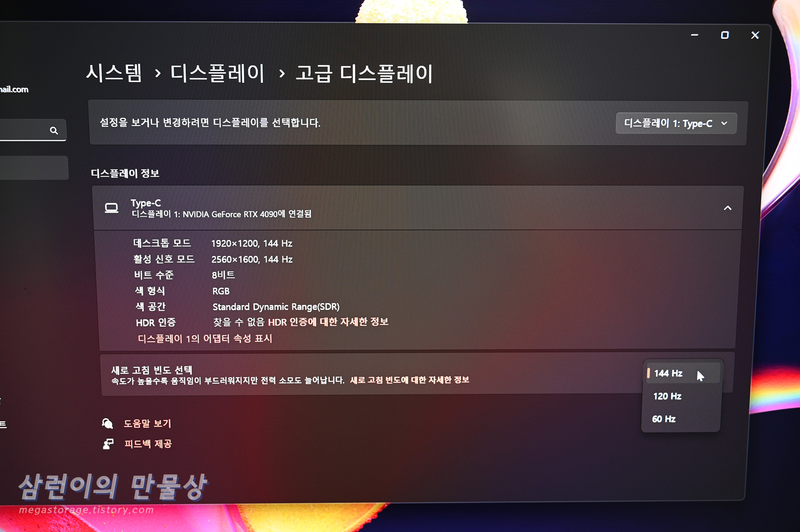The width and height of the screenshot is (800, 532).
Task: Select 144 Hz refresh rate
Action: 668,373
